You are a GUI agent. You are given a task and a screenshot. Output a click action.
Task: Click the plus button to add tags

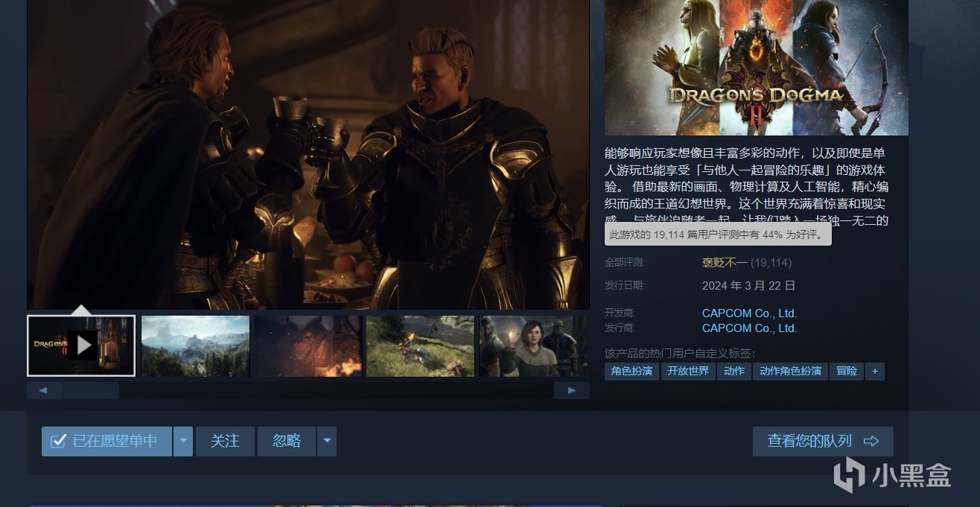point(875,371)
